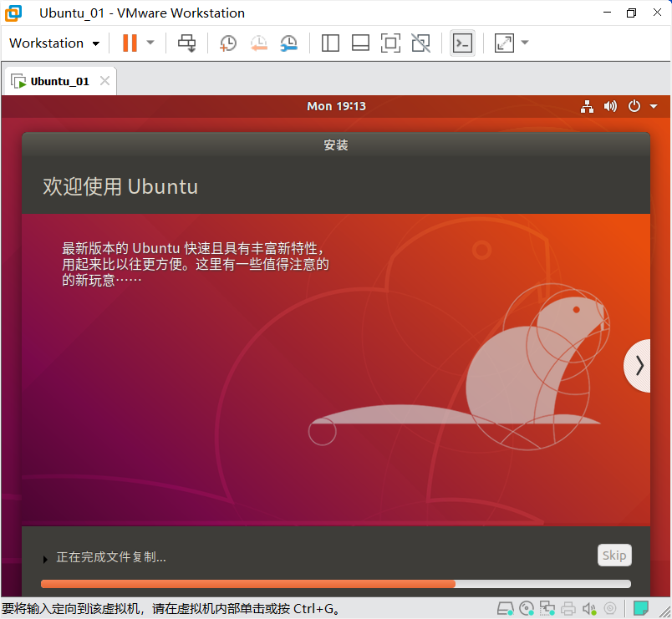The width and height of the screenshot is (672, 619).
Task: Enter full screen mode
Action: (x=390, y=43)
